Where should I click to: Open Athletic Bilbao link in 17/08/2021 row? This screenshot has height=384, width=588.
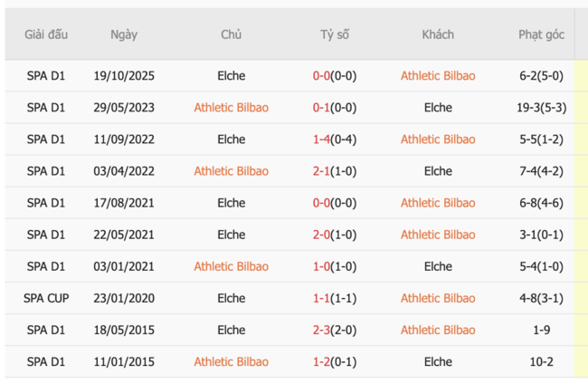click(x=438, y=203)
